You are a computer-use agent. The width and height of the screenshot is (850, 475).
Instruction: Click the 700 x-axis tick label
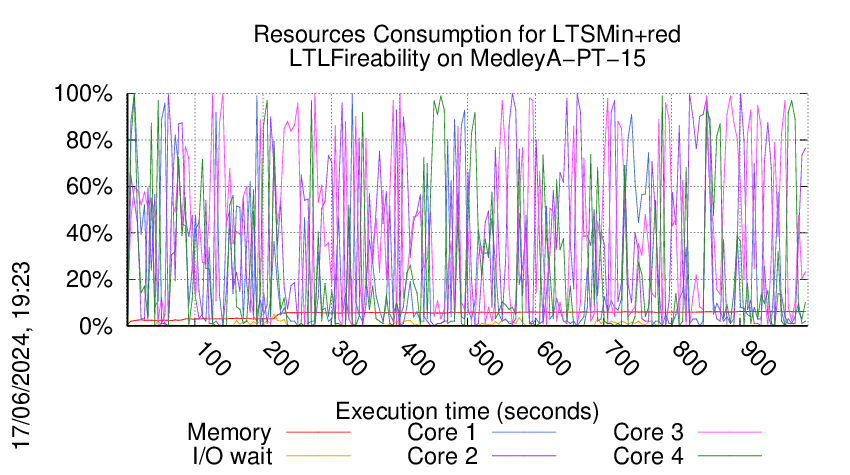621,360
